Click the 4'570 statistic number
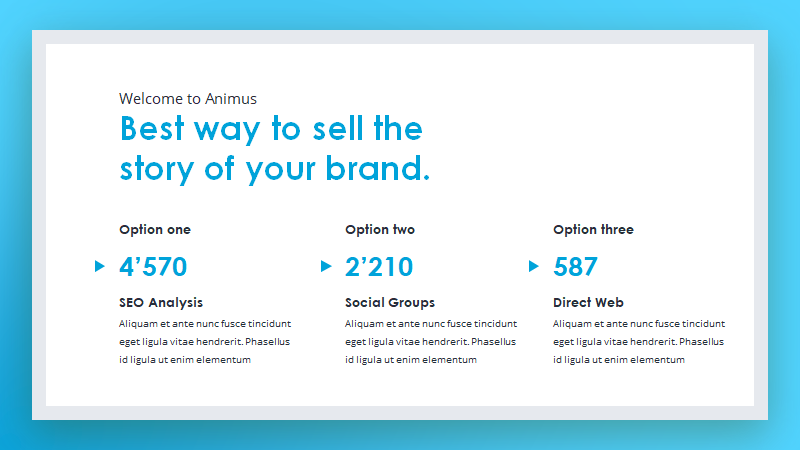This screenshot has width=800, height=450. (x=153, y=266)
